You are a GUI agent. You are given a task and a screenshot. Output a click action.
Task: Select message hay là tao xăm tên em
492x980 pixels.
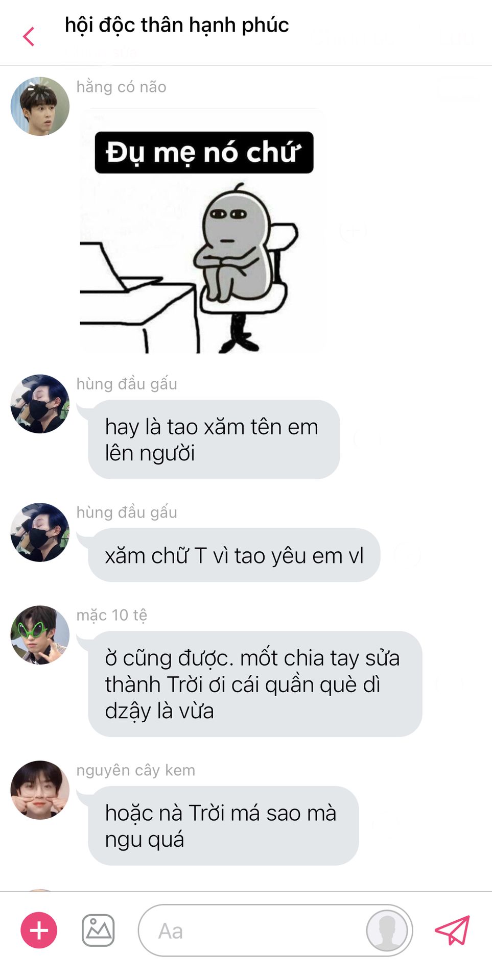click(214, 439)
